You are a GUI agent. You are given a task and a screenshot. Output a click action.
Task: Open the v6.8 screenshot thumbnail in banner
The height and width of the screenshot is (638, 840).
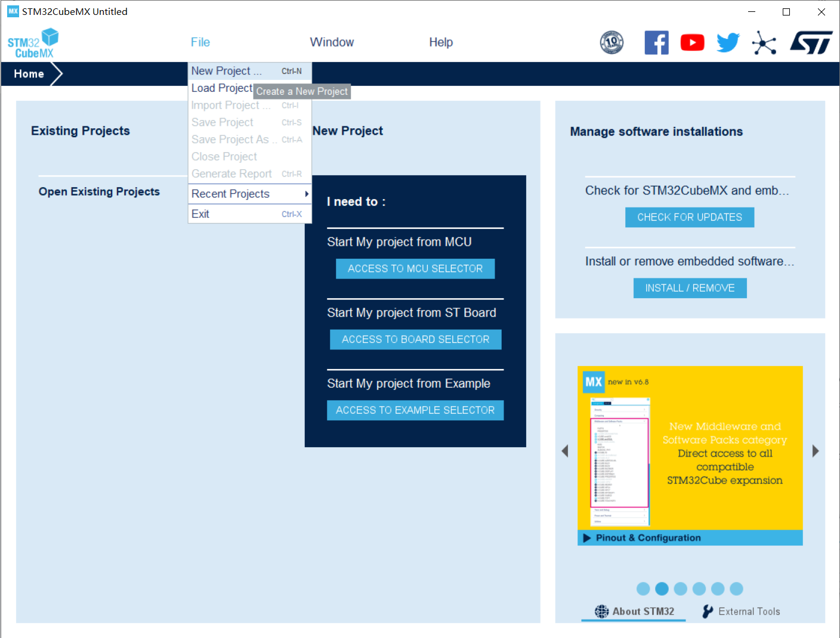coord(619,462)
